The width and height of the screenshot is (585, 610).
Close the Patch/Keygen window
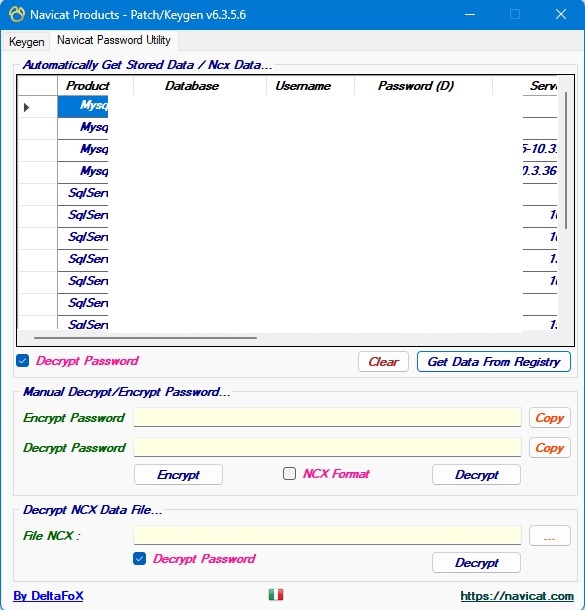click(x=560, y=14)
